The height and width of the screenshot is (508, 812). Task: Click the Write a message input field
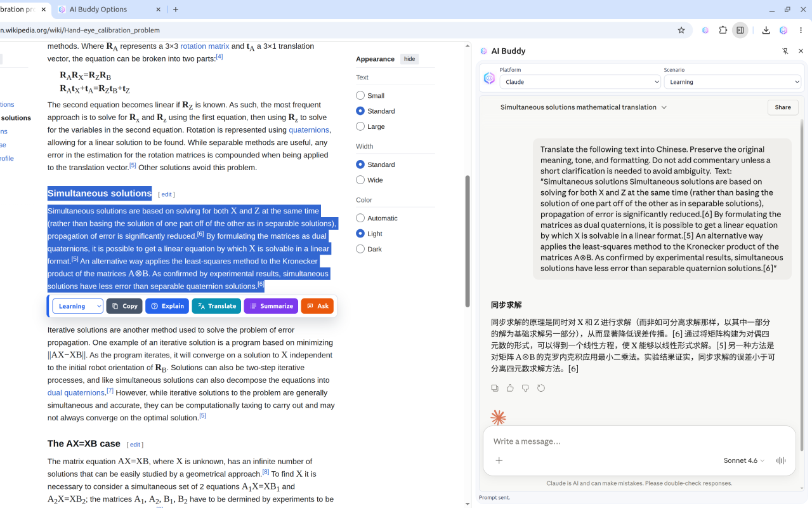pyautogui.click(x=639, y=441)
